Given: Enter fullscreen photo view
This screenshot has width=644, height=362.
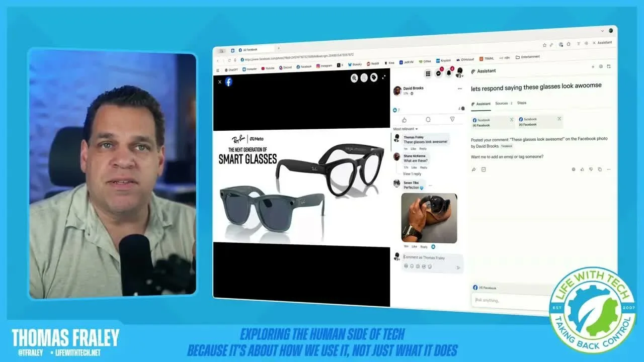Looking at the screenshot, I should (384, 77).
